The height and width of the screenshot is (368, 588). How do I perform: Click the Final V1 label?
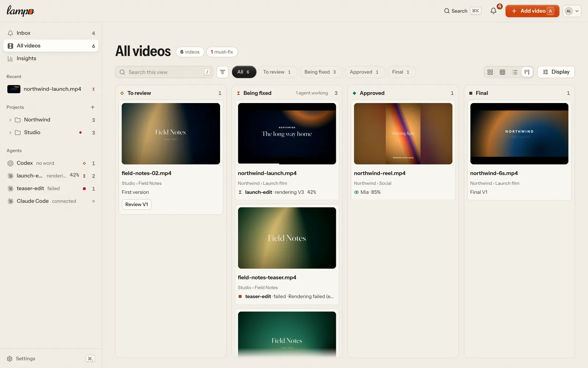479,192
